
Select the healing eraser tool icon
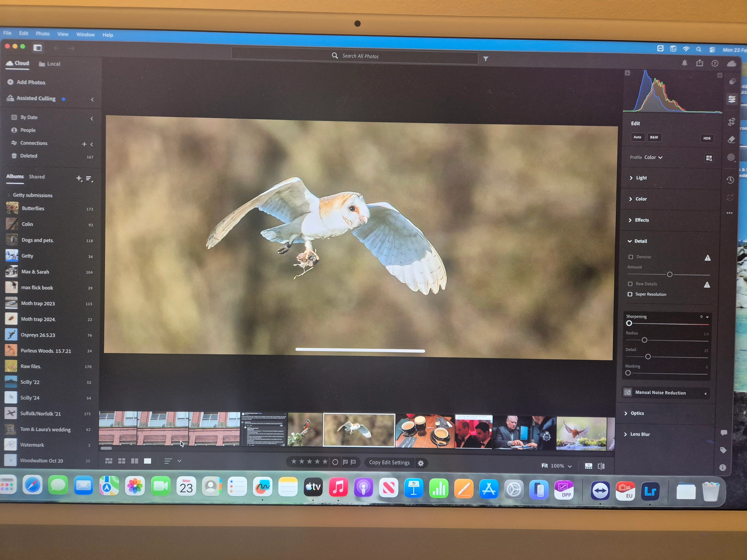[x=731, y=140]
